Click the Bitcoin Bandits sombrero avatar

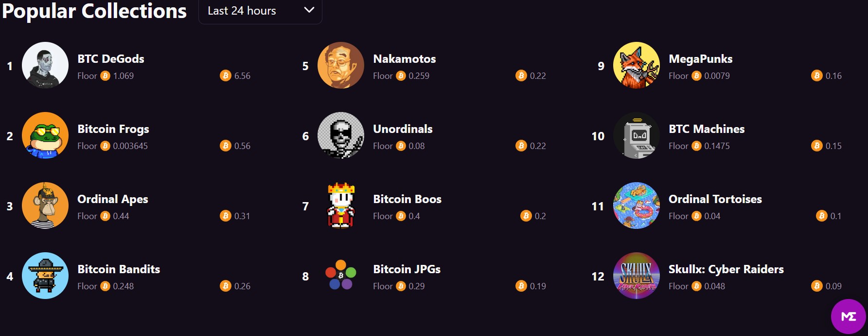45,276
